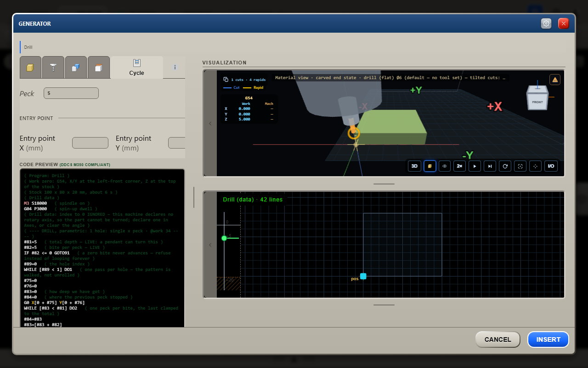Click the Entry point Y field
Image resolution: width=588 pixels, height=368 pixels.
pos(177,143)
